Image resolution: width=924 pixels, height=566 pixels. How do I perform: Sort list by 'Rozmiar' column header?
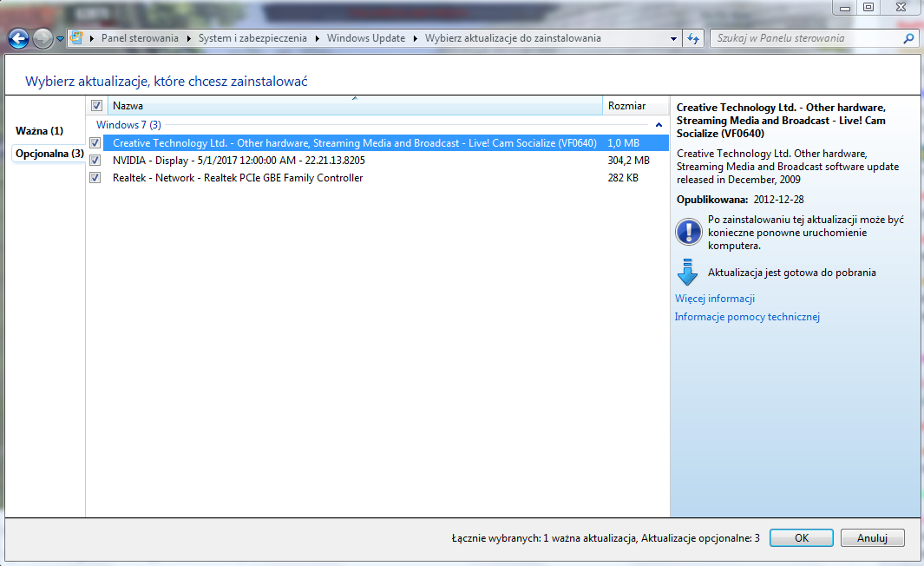pos(635,106)
